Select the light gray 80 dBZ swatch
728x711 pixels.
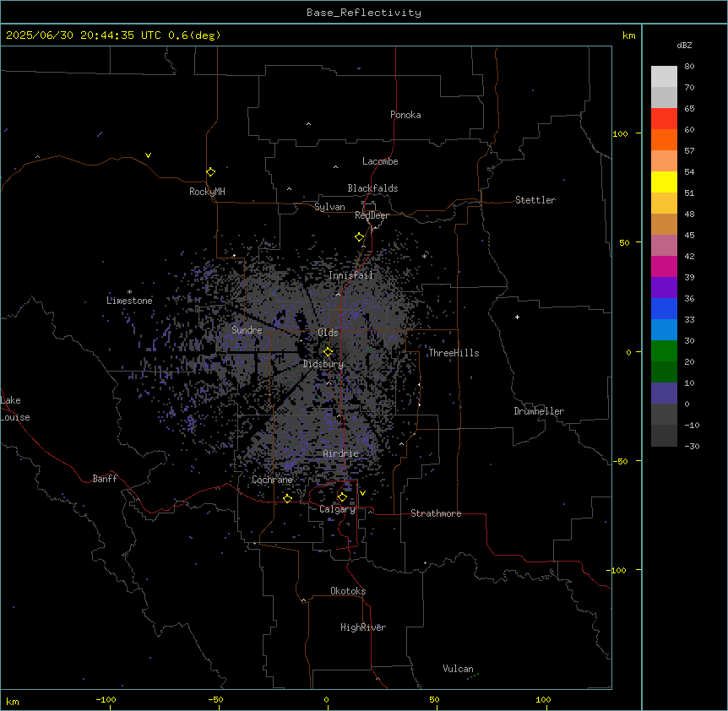coord(664,76)
